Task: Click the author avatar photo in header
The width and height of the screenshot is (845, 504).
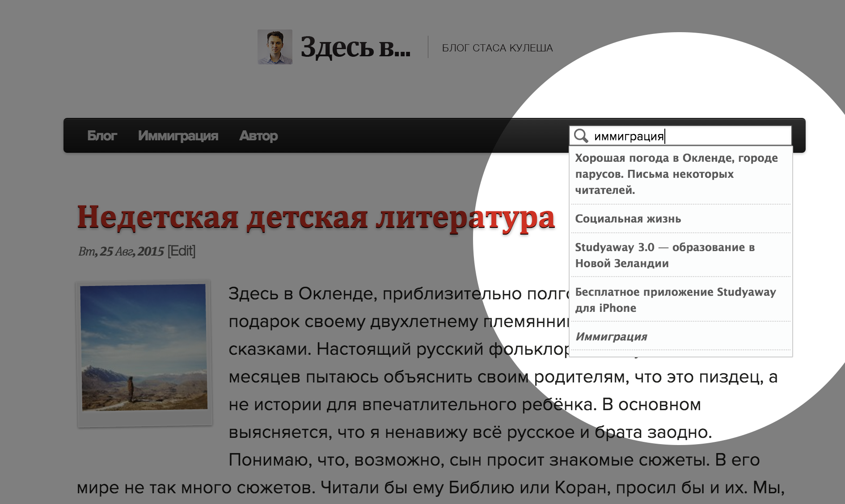Action: 275,47
